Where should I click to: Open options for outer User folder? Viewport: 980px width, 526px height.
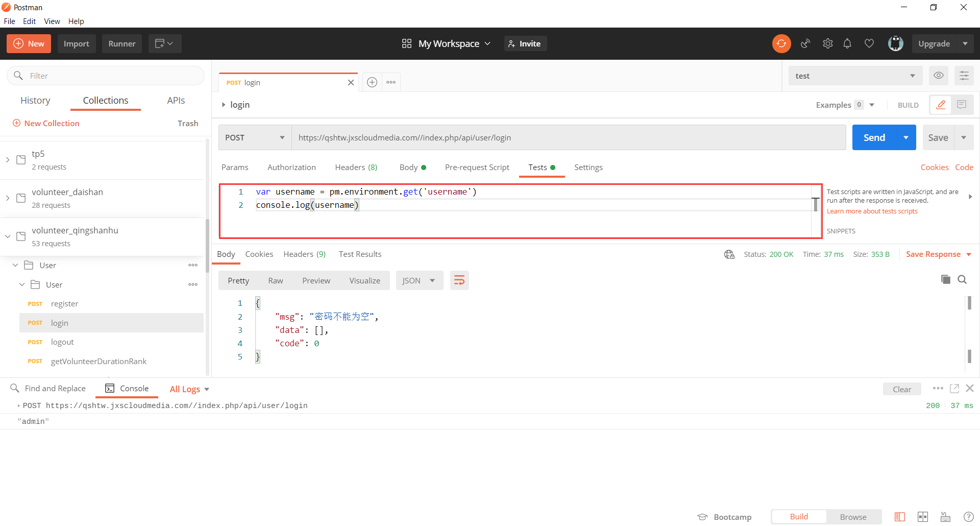(193, 265)
